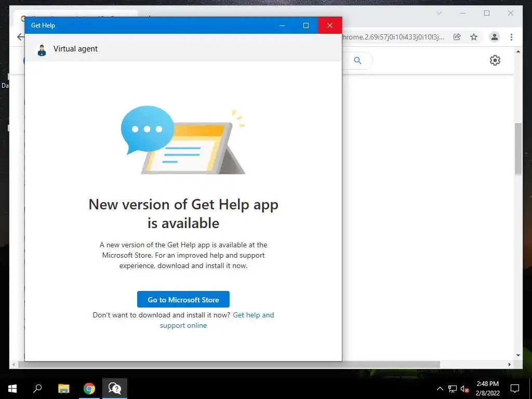Minimize the Get Help window

pos(282,25)
